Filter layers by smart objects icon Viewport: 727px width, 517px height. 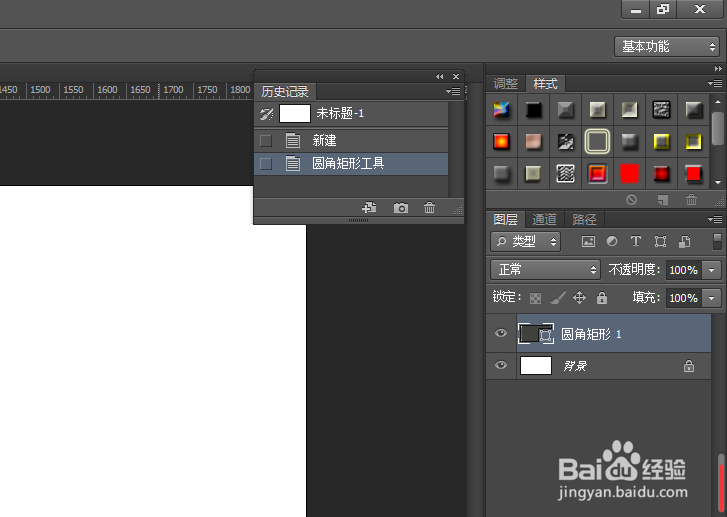click(684, 242)
